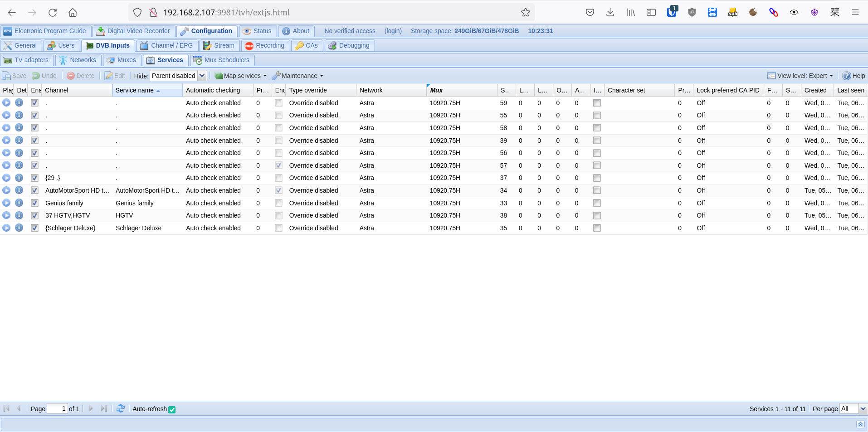The image size is (868, 432).
Task: Play the {29 .} channel service
Action: tap(6, 178)
